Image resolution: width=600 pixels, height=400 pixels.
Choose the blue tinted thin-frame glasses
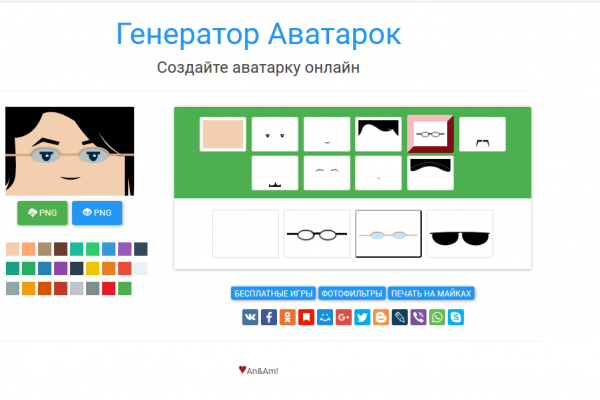click(388, 234)
